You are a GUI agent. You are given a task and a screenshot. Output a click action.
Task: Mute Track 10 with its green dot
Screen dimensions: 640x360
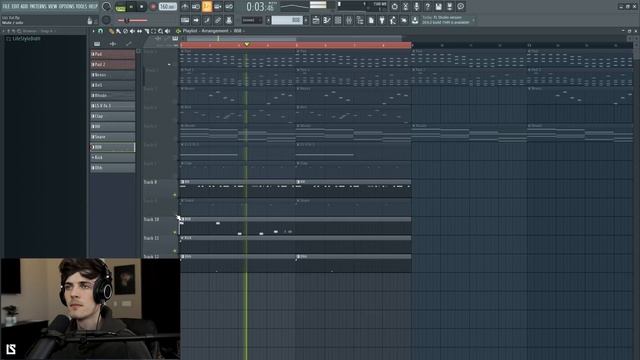click(175, 232)
